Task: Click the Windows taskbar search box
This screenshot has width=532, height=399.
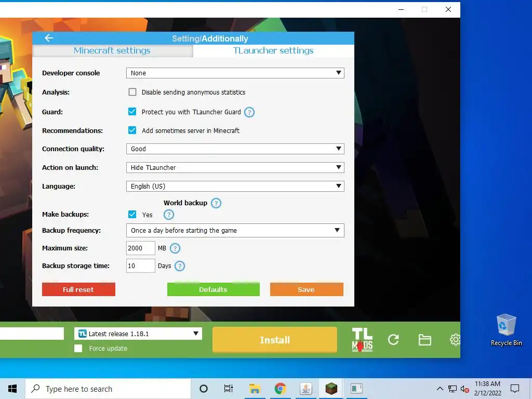Action: coord(108,389)
